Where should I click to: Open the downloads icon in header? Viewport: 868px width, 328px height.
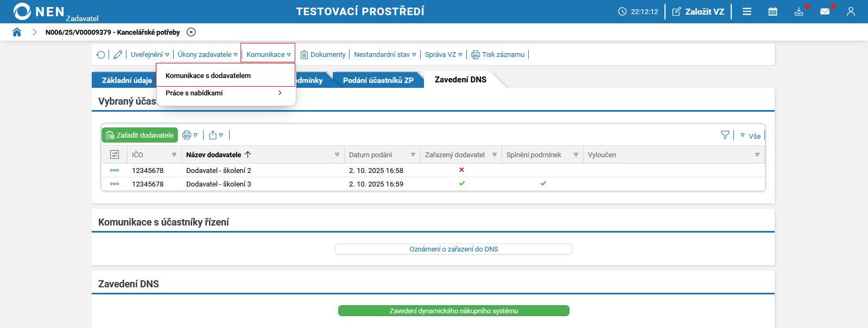tap(799, 11)
